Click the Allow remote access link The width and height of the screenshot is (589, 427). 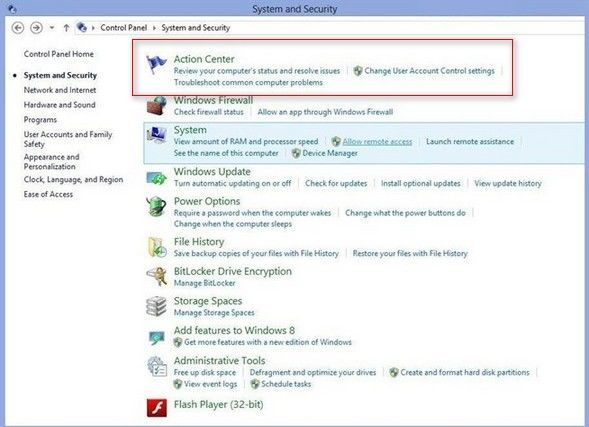tap(377, 142)
